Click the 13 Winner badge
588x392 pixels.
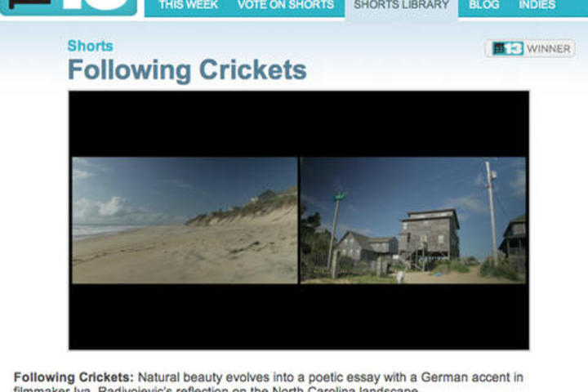(x=530, y=48)
